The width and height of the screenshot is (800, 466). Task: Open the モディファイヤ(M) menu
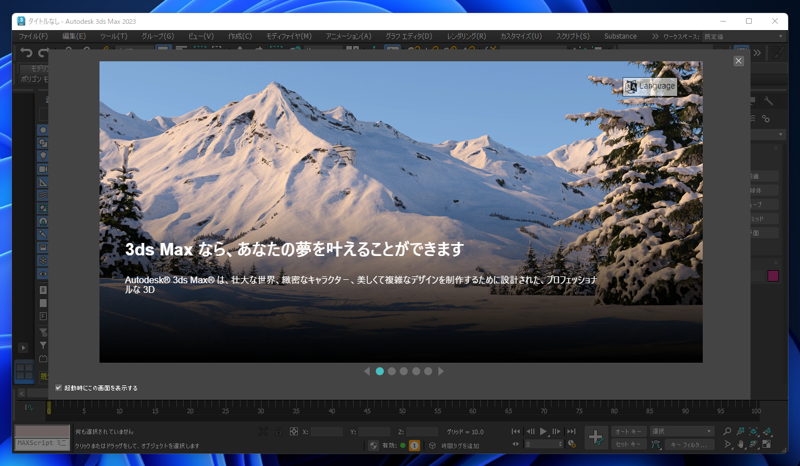click(289, 36)
